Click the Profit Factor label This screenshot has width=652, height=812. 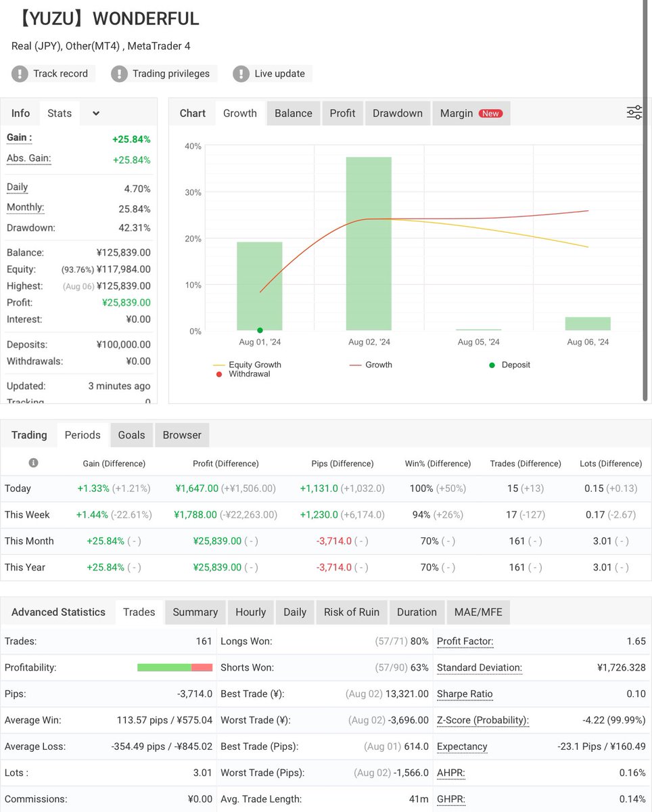(x=465, y=641)
